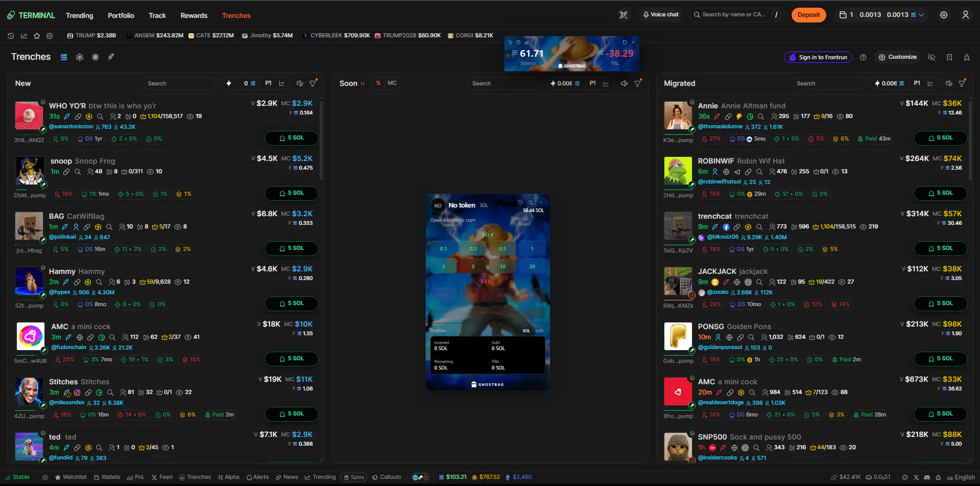Open the Trenches tab in top navigation
This screenshot has width=980, height=486.
tap(236, 15)
